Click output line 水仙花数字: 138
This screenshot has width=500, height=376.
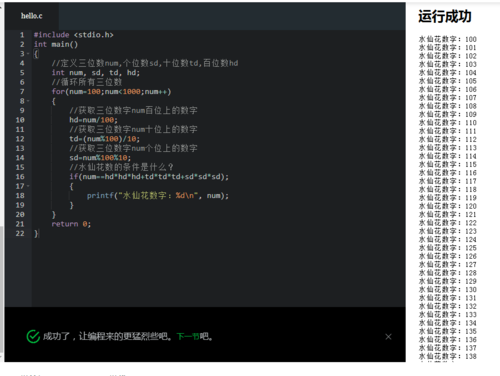pos(448,356)
